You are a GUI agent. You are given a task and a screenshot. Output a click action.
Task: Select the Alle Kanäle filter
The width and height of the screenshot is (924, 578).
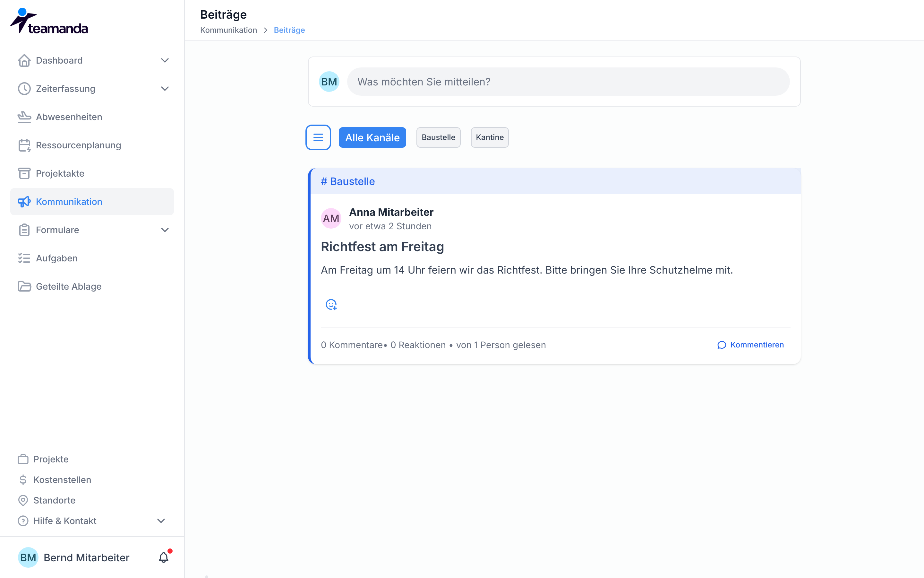pyautogui.click(x=372, y=137)
